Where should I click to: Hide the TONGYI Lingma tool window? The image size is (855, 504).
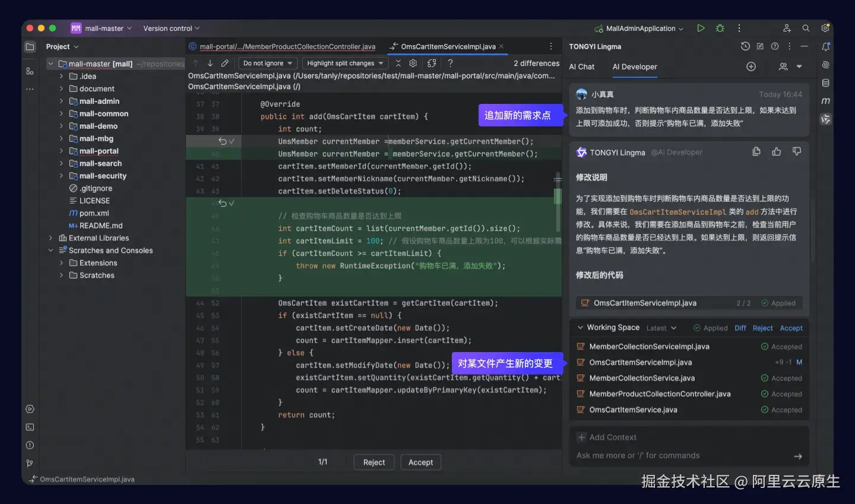(x=804, y=46)
